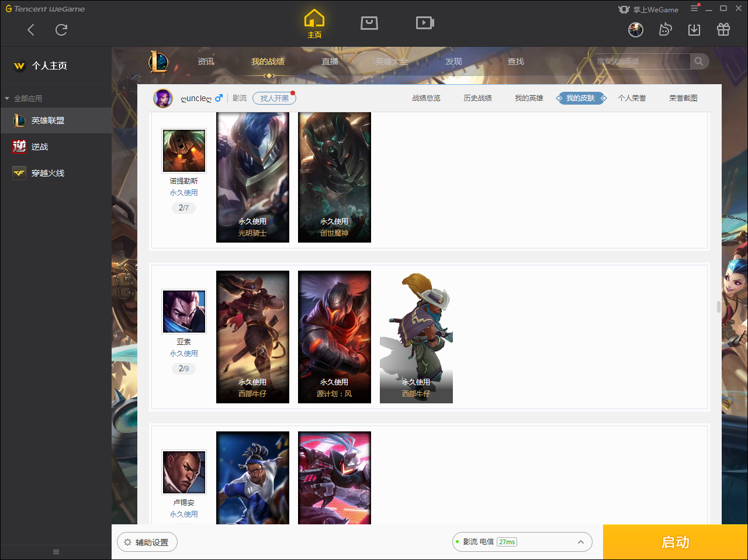Click the summoner profile avatar

point(163,98)
